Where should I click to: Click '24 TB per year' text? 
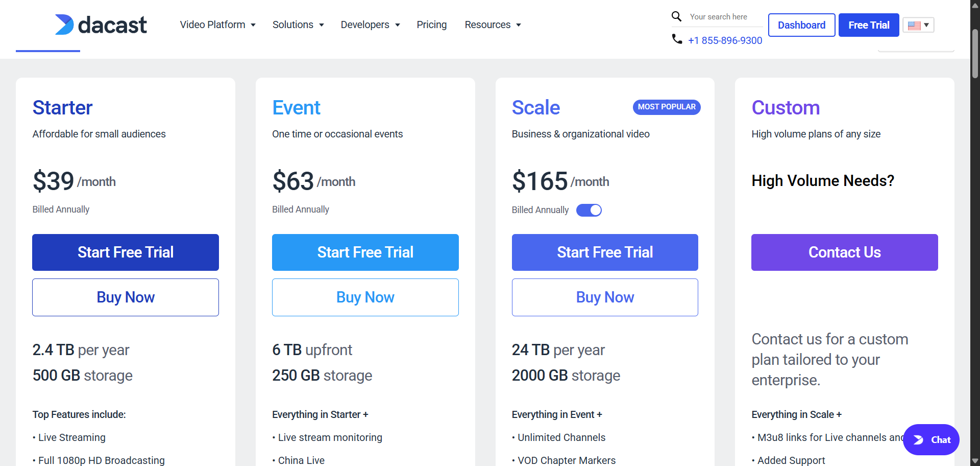[558, 350]
